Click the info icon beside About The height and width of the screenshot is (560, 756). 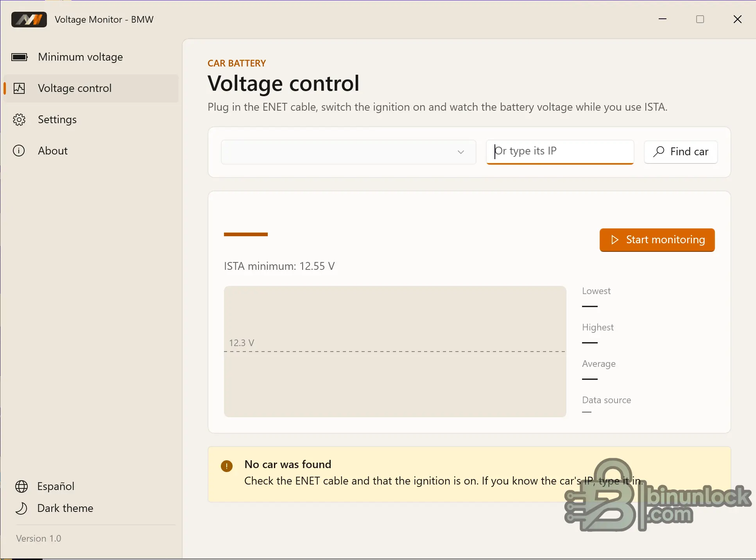click(19, 151)
